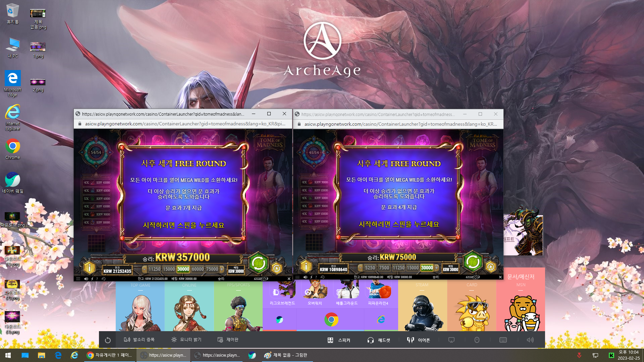Open the FPS/SPORTS category tile
This screenshot has height=362, width=644.
(x=238, y=306)
